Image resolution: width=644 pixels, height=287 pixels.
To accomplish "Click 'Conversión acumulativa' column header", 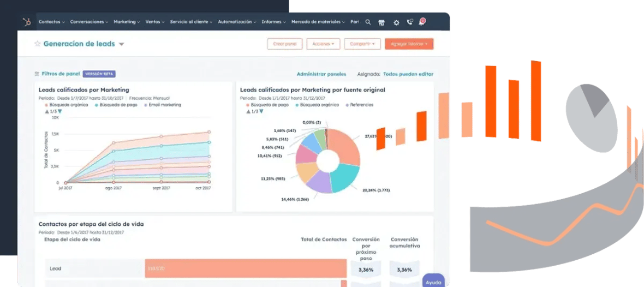I will coord(405,243).
